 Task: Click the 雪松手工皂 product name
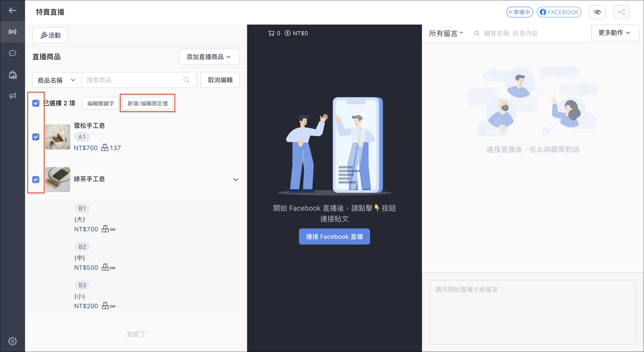[x=89, y=126]
